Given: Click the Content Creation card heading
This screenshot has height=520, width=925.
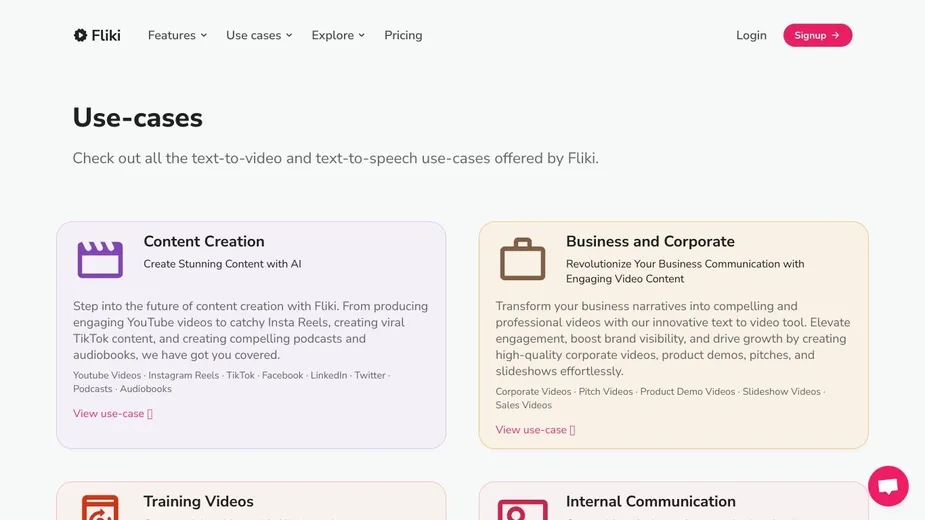Looking at the screenshot, I should 204,241.
